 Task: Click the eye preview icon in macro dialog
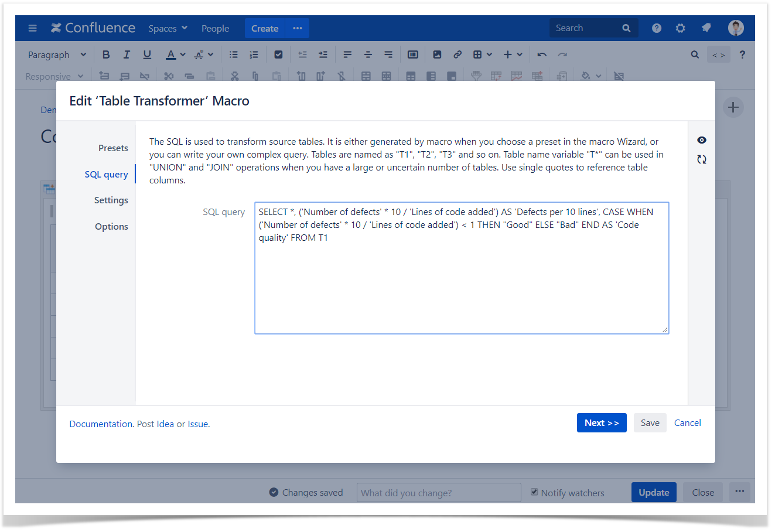701,140
